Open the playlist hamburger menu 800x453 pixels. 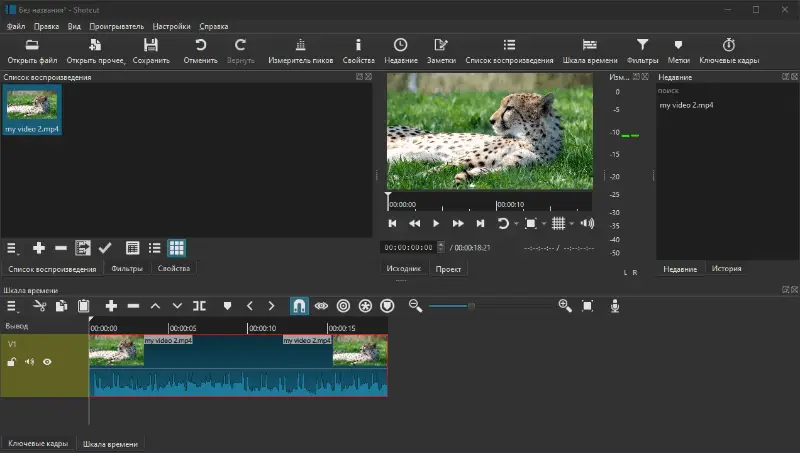13,248
